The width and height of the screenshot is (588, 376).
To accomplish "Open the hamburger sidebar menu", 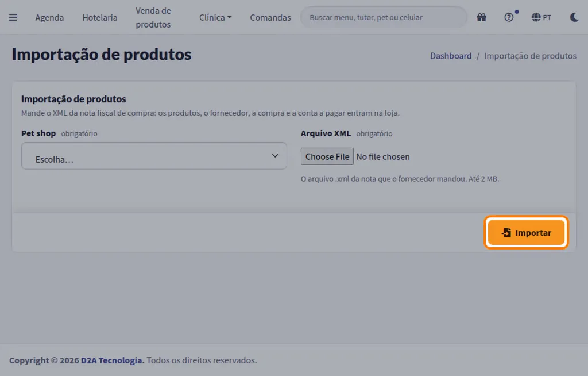I will [13, 17].
